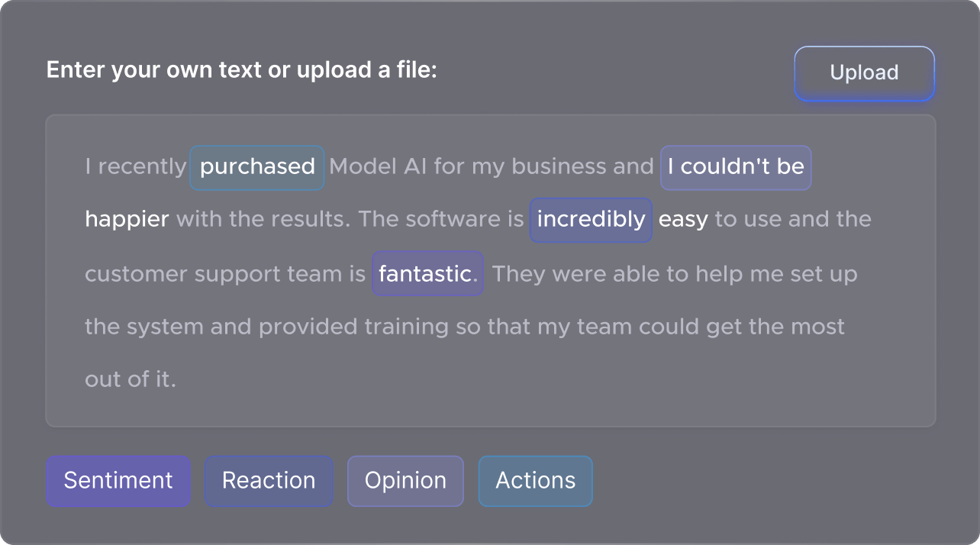The width and height of the screenshot is (980, 545).
Task: Click the bold word 'happier'
Action: point(127,219)
